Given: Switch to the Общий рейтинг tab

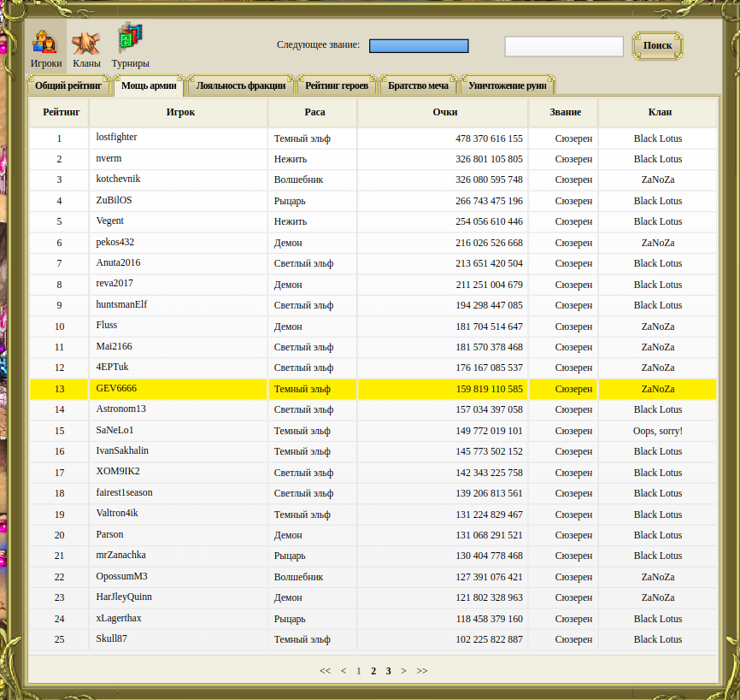Looking at the screenshot, I should point(68,85).
